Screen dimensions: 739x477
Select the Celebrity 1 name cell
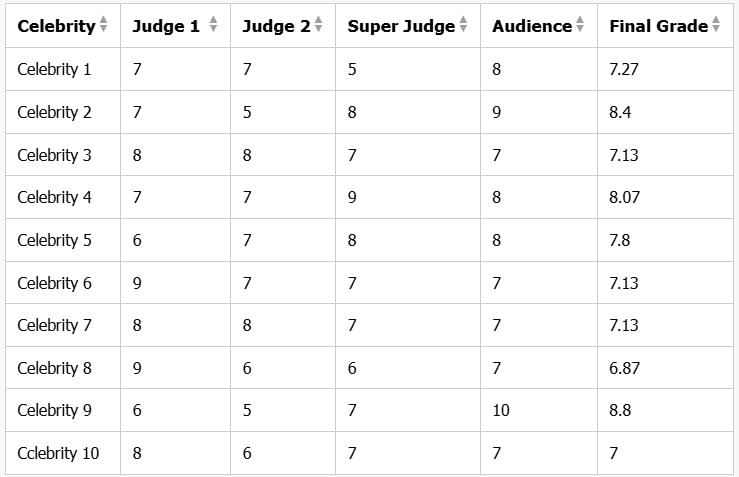[x=54, y=70]
